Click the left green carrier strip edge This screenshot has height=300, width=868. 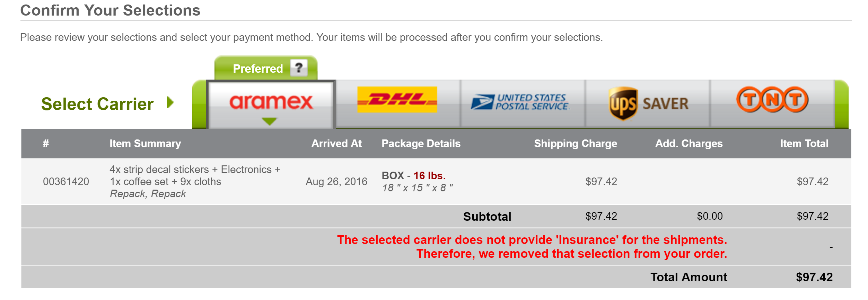tap(199, 104)
